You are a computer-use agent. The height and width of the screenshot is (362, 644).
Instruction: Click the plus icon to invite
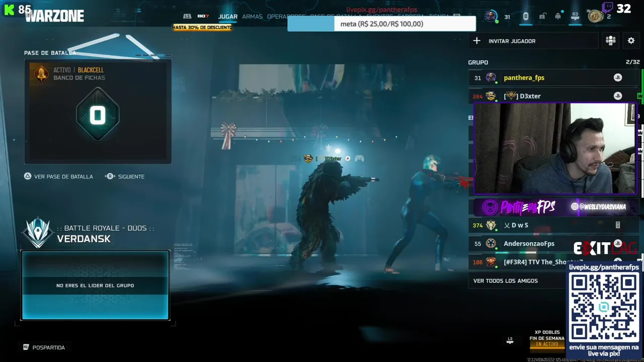tap(477, 41)
